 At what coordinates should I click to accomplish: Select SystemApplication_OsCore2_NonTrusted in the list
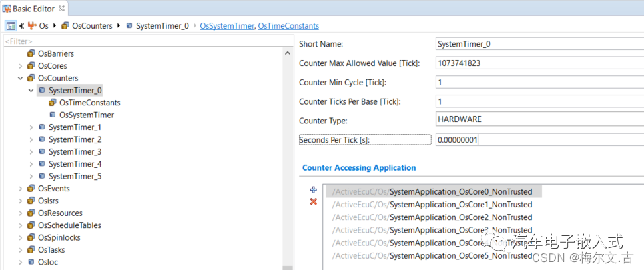(460, 217)
